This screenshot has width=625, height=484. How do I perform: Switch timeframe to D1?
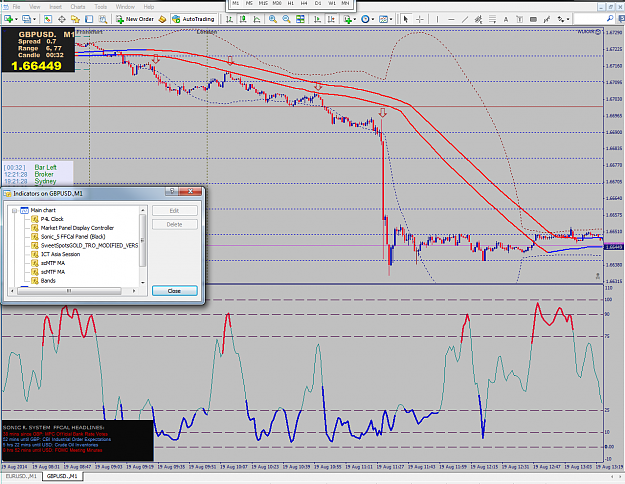coord(318,3)
